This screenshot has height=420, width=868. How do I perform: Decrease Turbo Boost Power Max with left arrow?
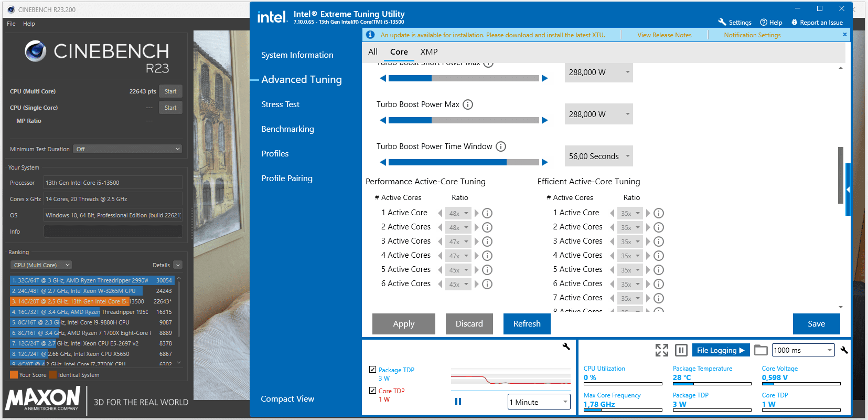tap(383, 120)
